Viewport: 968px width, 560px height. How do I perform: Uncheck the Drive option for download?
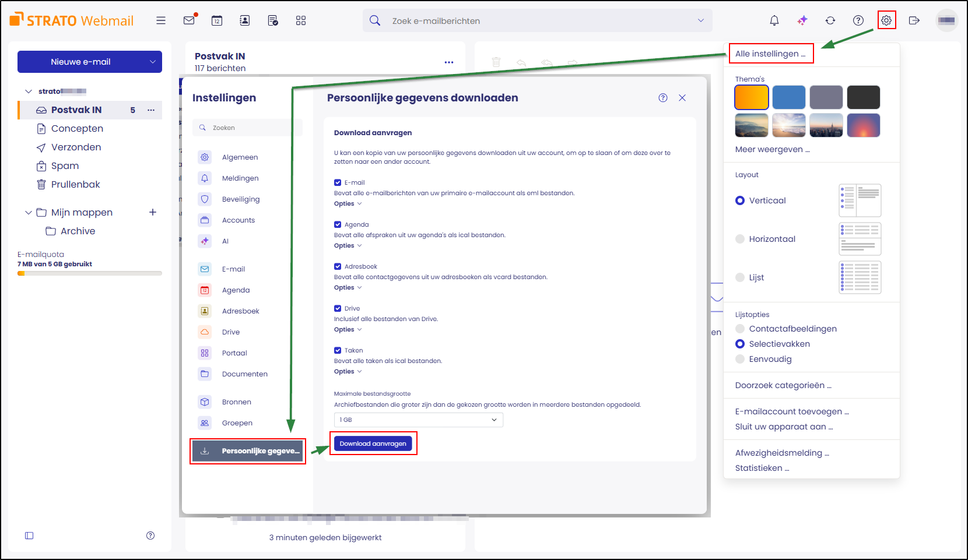[x=338, y=308]
